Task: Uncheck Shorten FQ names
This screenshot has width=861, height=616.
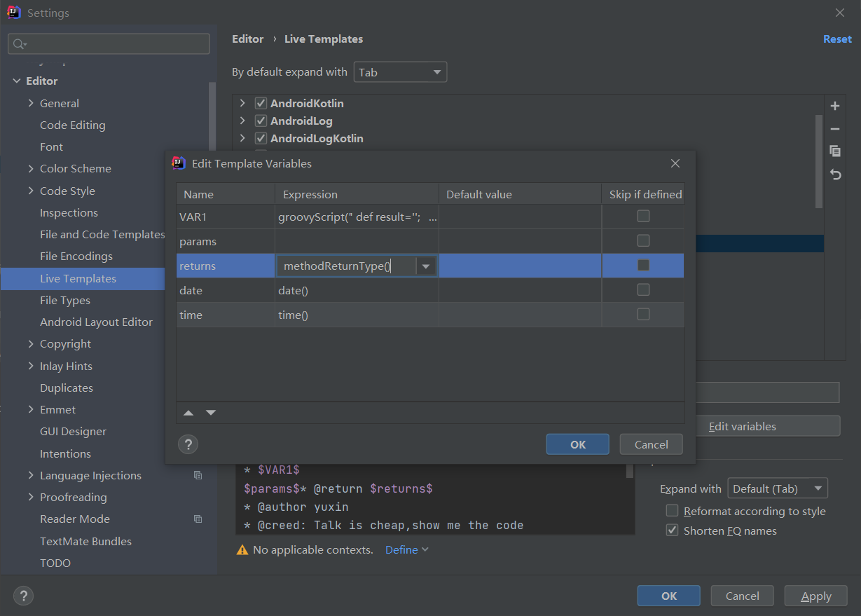Action: pos(672,531)
